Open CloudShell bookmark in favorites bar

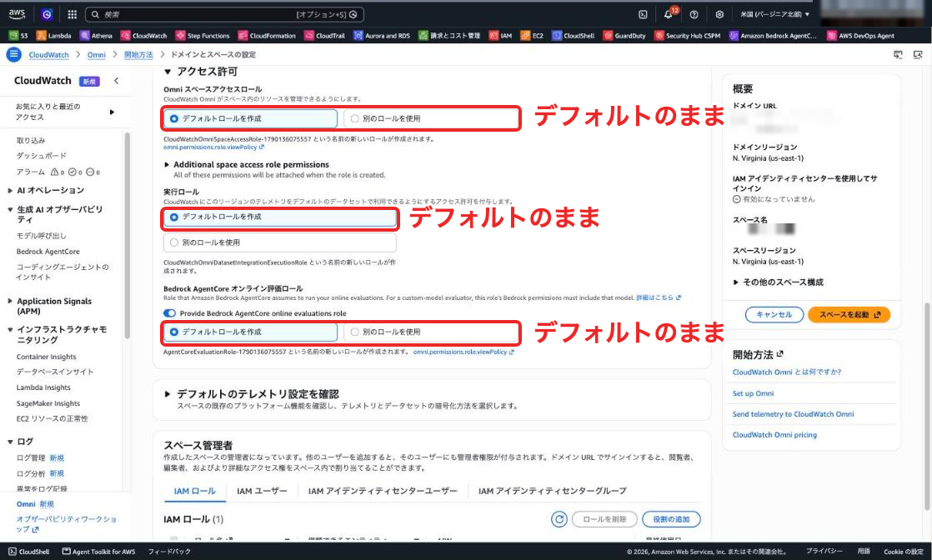[x=574, y=36]
